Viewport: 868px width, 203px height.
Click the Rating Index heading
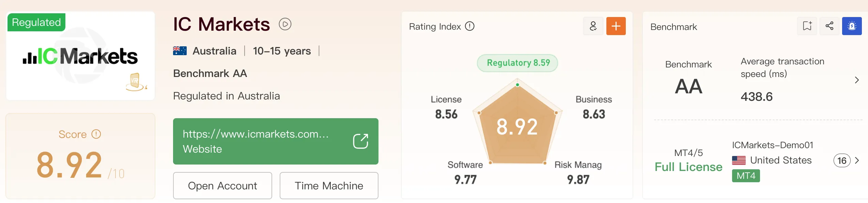click(x=435, y=27)
